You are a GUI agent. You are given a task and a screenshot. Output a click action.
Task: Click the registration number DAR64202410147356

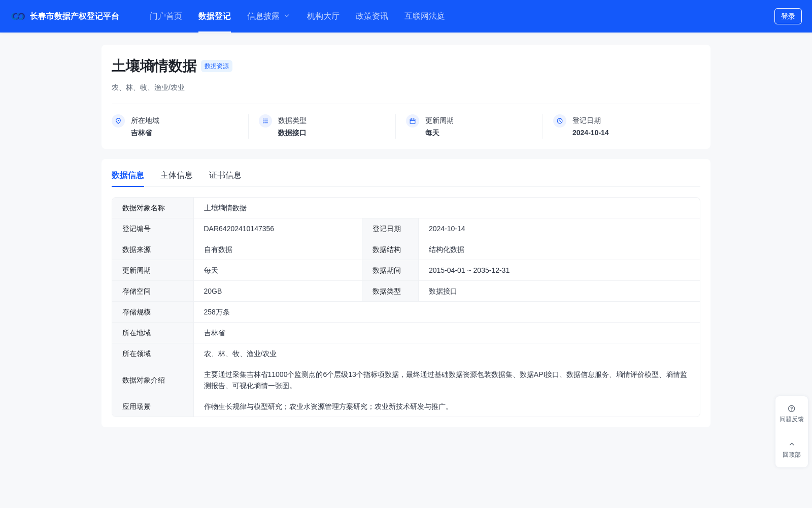pos(239,229)
